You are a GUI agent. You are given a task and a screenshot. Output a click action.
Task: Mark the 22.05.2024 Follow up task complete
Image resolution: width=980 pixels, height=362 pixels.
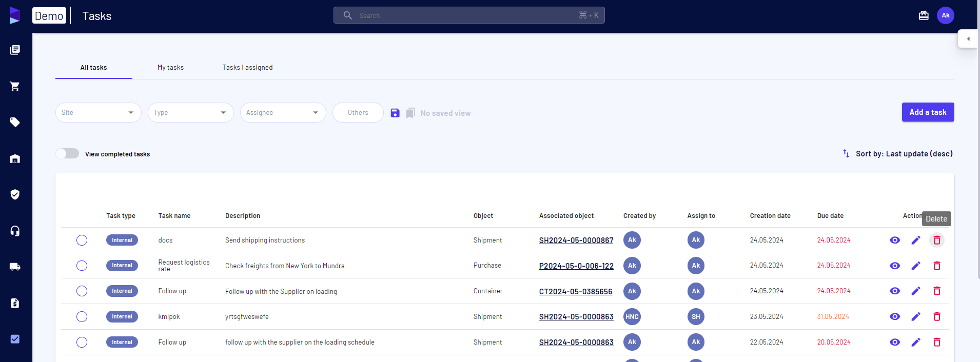[x=82, y=342]
